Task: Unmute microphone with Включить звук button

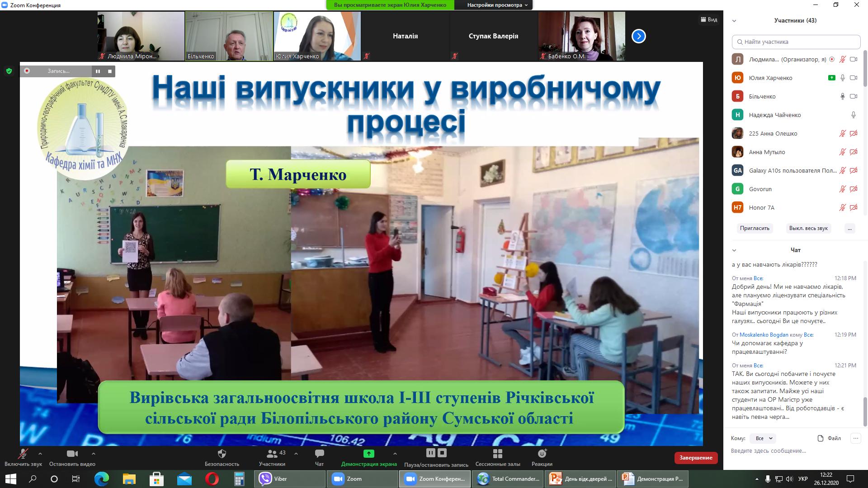Action: pyautogui.click(x=23, y=457)
